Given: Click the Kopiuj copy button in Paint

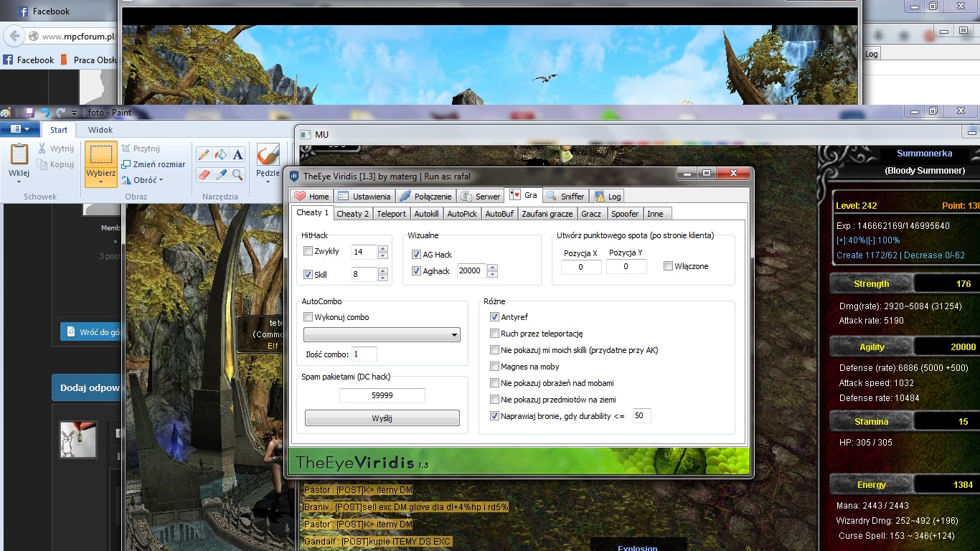Looking at the screenshot, I should click(x=56, y=164).
